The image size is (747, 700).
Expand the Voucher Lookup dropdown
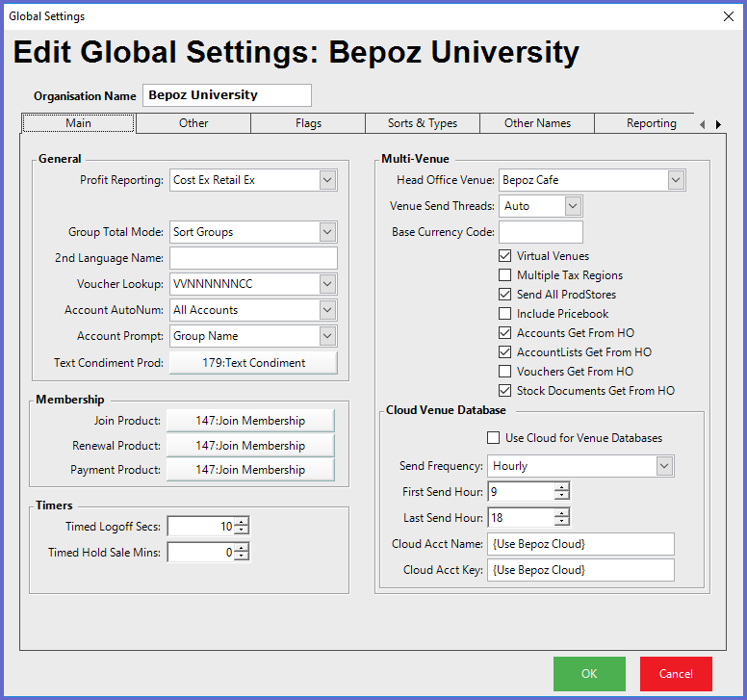point(327,284)
